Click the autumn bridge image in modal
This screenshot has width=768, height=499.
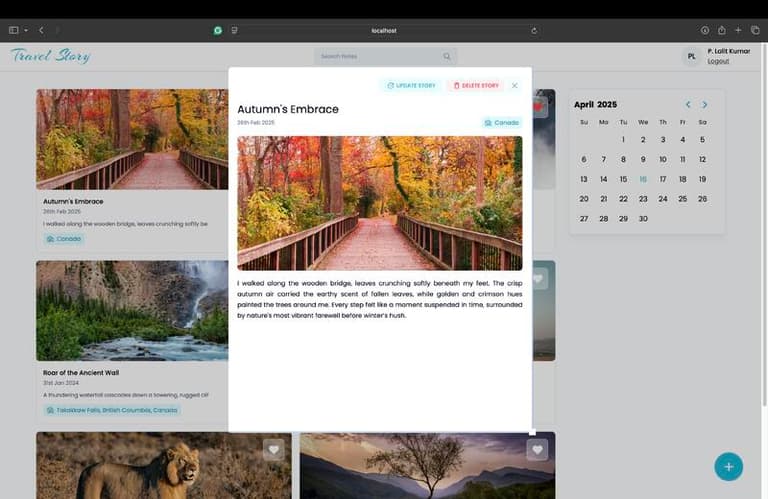coord(380,203)
